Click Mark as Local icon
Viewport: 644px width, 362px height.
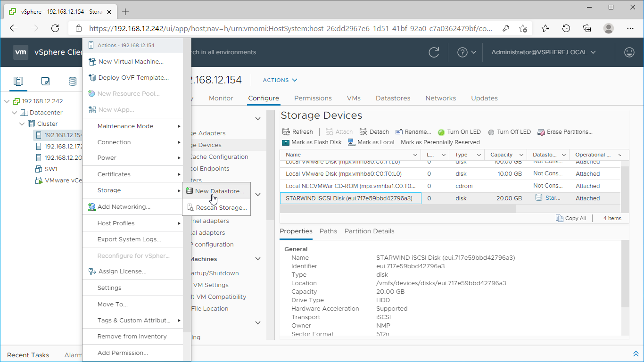[x=352, y=142]
